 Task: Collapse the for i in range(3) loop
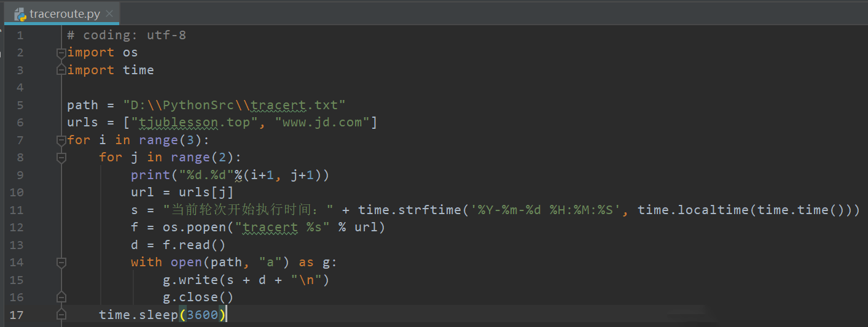(61, 140)
